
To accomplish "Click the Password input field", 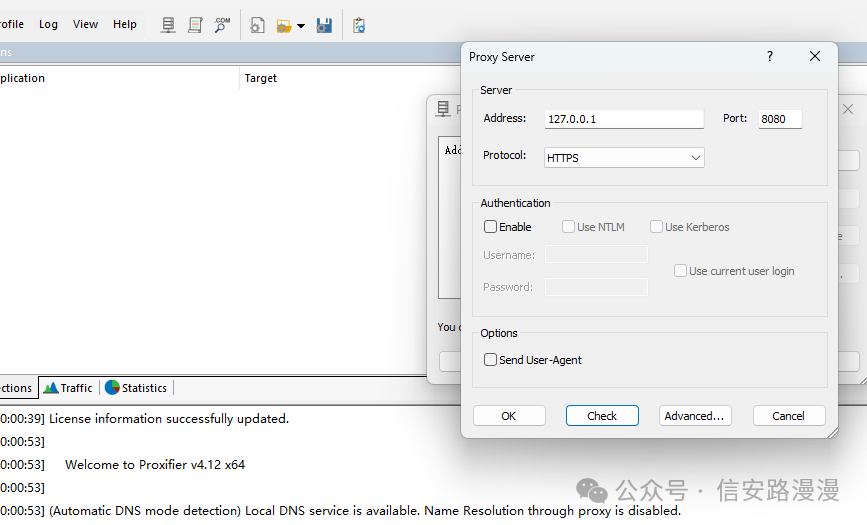I will [596, 287].
